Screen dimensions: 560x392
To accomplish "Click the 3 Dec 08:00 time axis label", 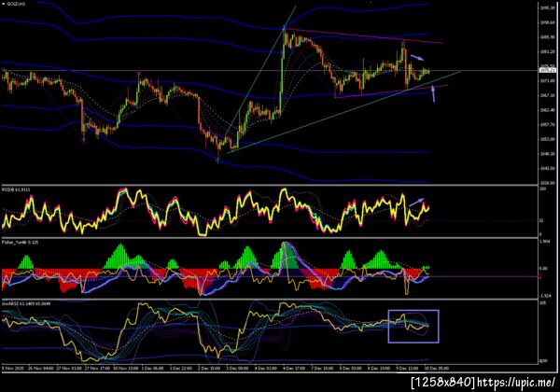I will 237,368.
